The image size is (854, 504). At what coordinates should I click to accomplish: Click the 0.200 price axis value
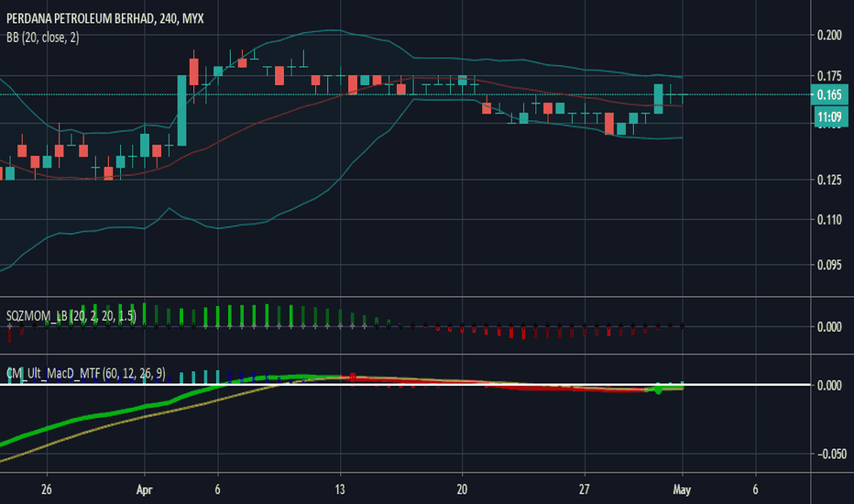(829, 36)
